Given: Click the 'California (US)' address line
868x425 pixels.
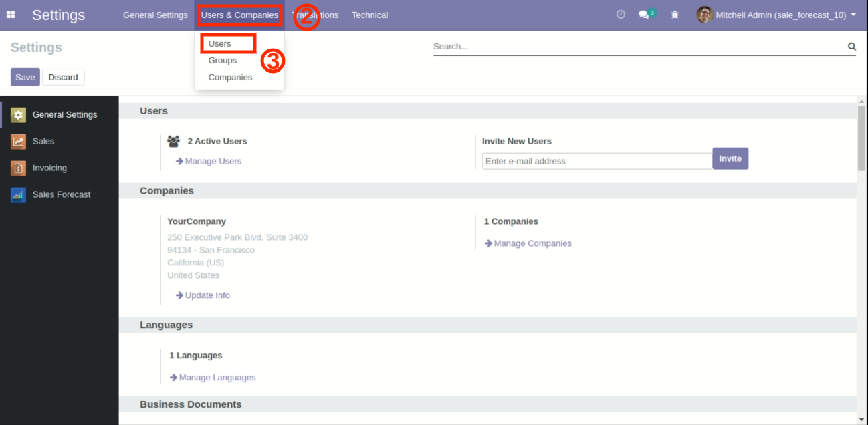Looking at the screenshot, I should click(x=196, y=263).
